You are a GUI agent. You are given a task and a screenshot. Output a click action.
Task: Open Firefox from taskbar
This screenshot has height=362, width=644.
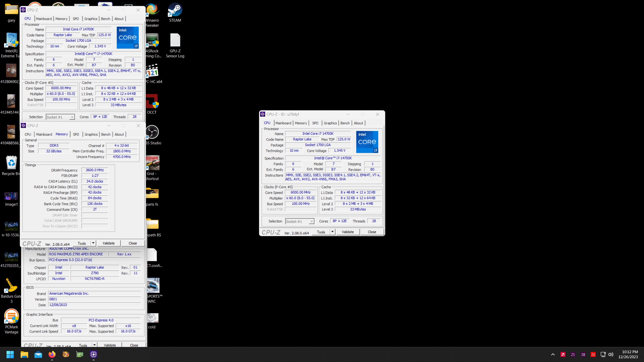tap(52, 354)
